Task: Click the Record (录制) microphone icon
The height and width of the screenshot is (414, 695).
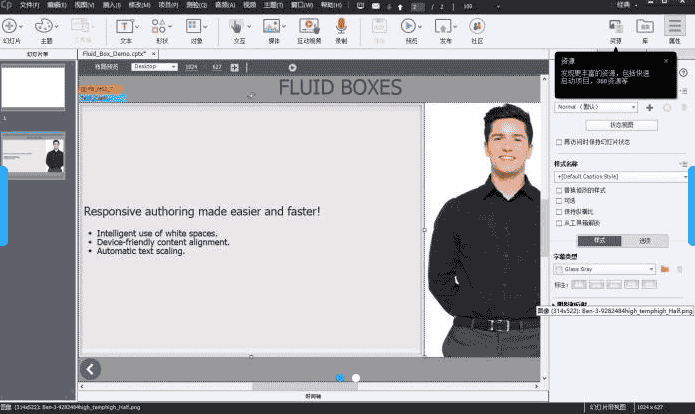Action: [341, 25]
